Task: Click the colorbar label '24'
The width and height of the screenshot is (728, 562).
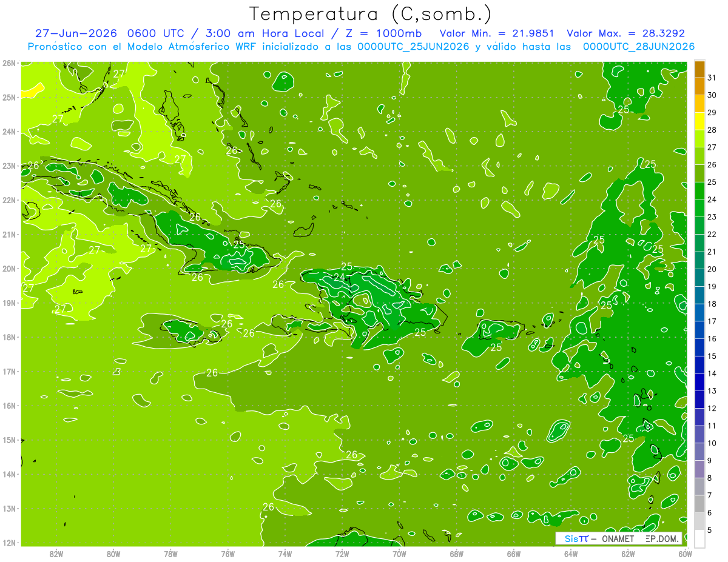Action: pos(712,199)
